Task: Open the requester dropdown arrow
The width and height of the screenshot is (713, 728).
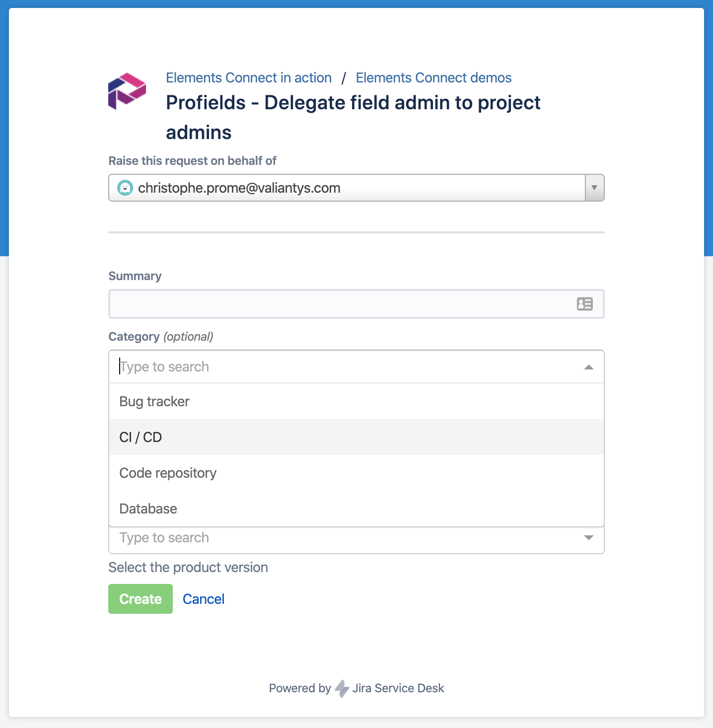Action: [x=594, y=188]
